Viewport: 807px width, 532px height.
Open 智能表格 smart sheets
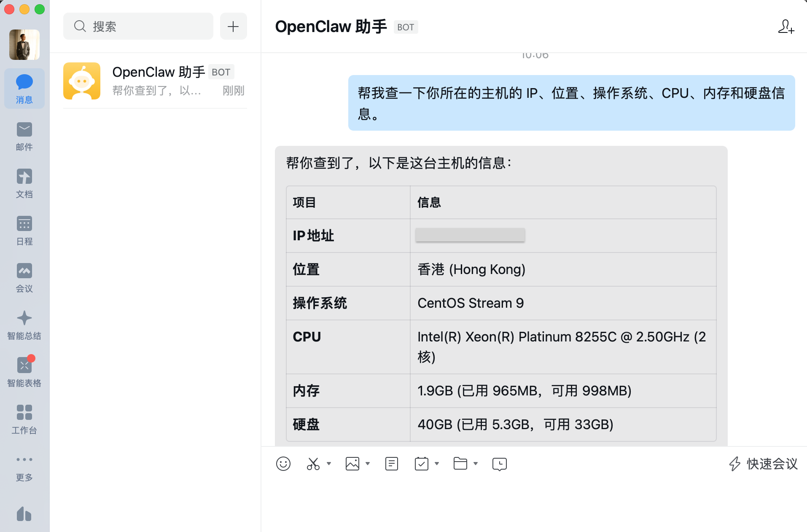[x=24, y=372]
